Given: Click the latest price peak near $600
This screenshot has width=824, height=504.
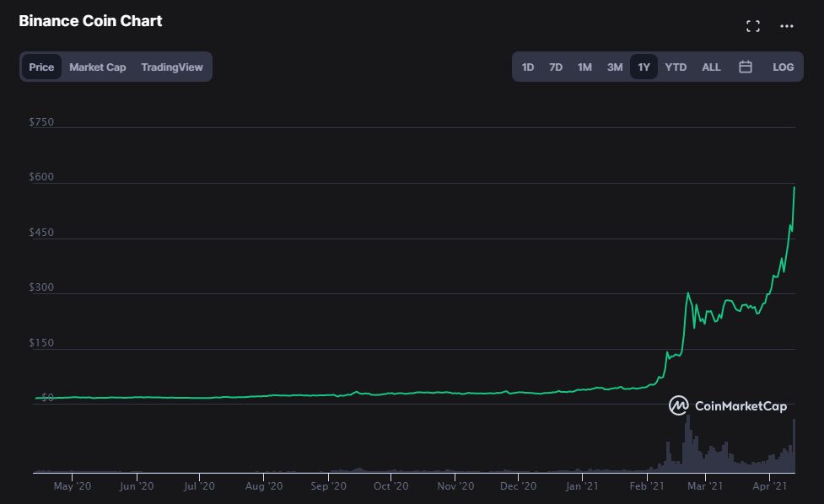Looking at the screenshot, I should point(794,187).
